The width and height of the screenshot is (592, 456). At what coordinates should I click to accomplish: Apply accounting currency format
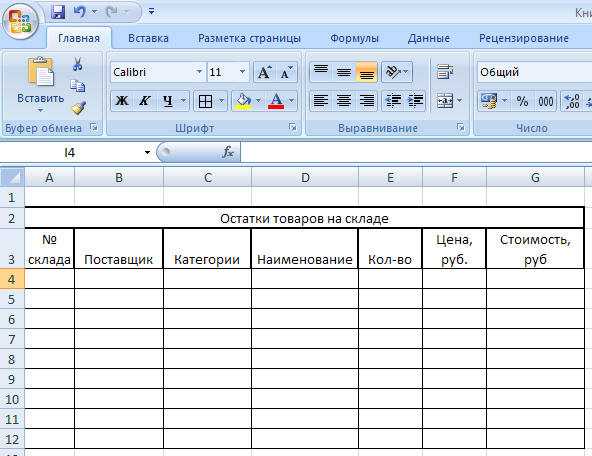pos(489,101)
